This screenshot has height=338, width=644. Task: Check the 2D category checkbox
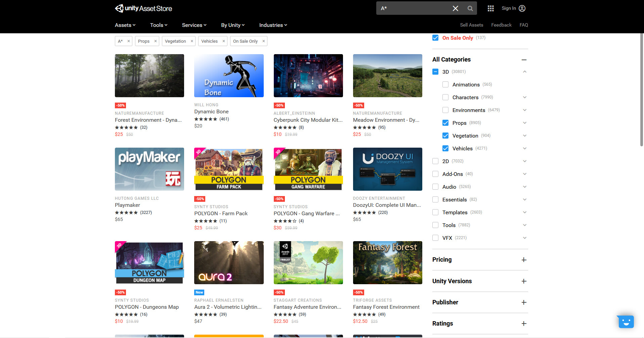point(435,161)
